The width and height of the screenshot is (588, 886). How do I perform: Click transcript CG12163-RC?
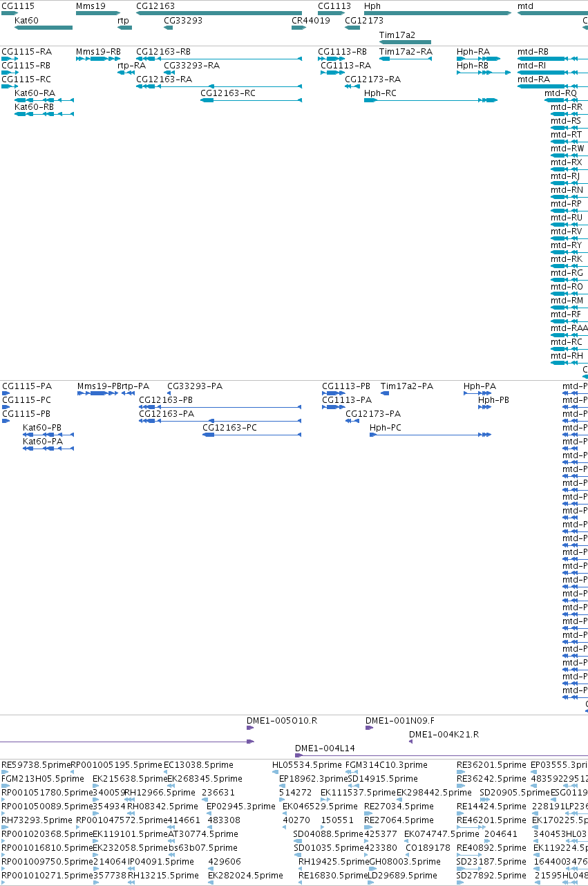228,93
